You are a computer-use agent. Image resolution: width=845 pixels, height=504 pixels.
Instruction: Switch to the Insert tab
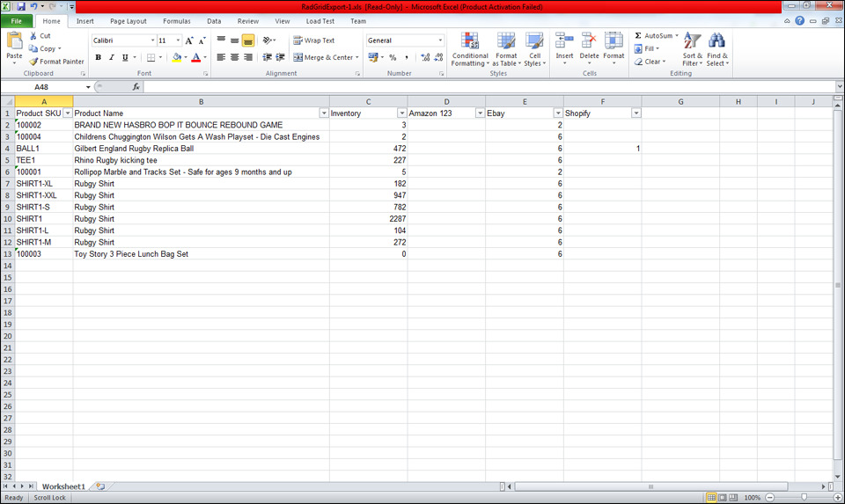[x=84, y=21]
